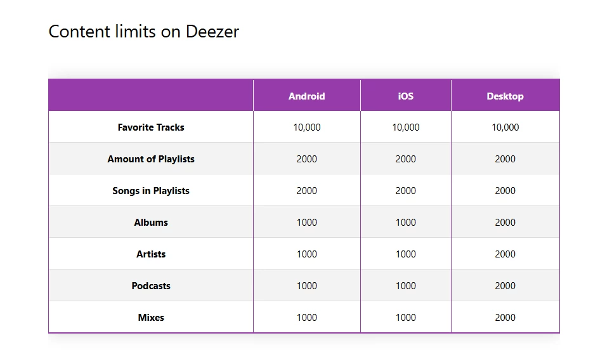Select the Podcasts row label
This screenshot has height=364, width=612.
coord(151,286)
